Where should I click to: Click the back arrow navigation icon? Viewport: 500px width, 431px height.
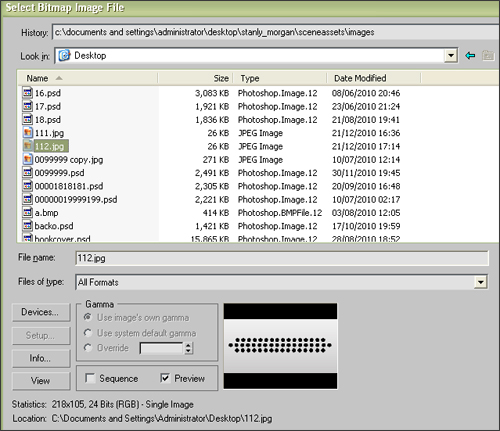(470, 55)
